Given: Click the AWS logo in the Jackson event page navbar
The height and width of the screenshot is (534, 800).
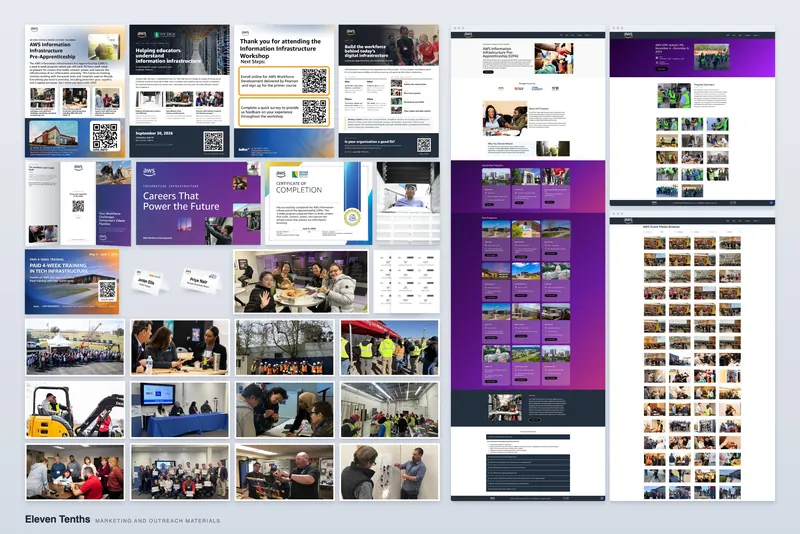Looking at the screenshot, I should (x=629, y=35).
